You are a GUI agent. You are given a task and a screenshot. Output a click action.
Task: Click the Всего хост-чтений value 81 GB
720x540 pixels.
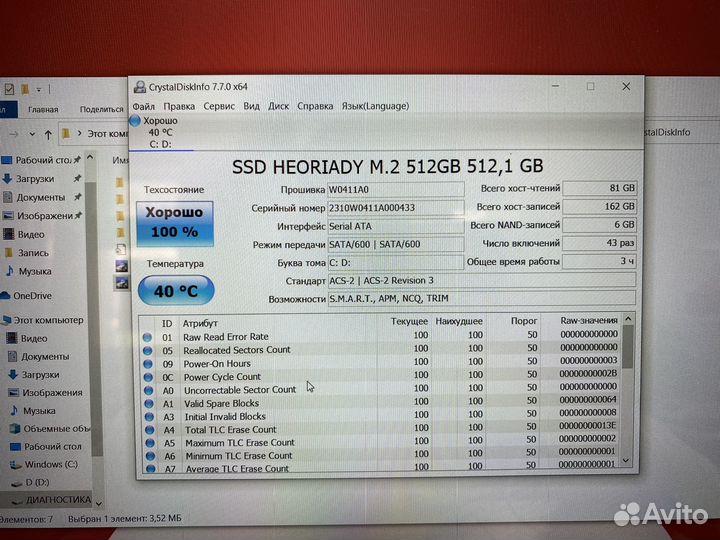click(600, 188)
